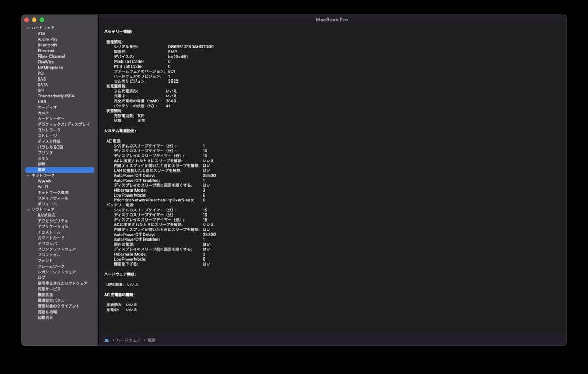Collapse the ソフトウェア section chevron
The height and width of the screenshot is (374, 588).
28,210
